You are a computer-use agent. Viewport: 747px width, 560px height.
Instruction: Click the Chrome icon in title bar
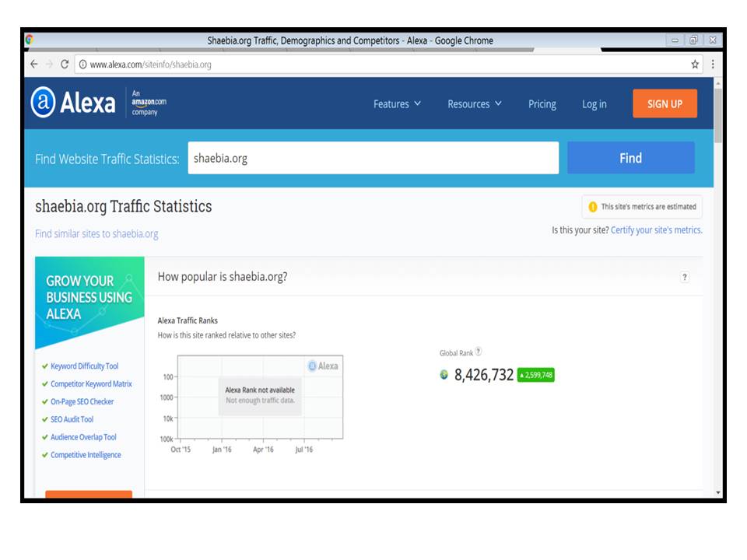[29, 40]
